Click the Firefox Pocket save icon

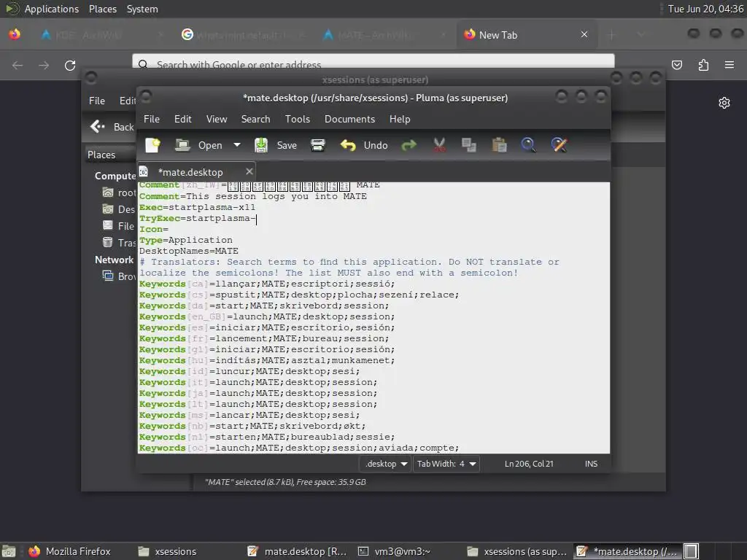click(677, 65)
